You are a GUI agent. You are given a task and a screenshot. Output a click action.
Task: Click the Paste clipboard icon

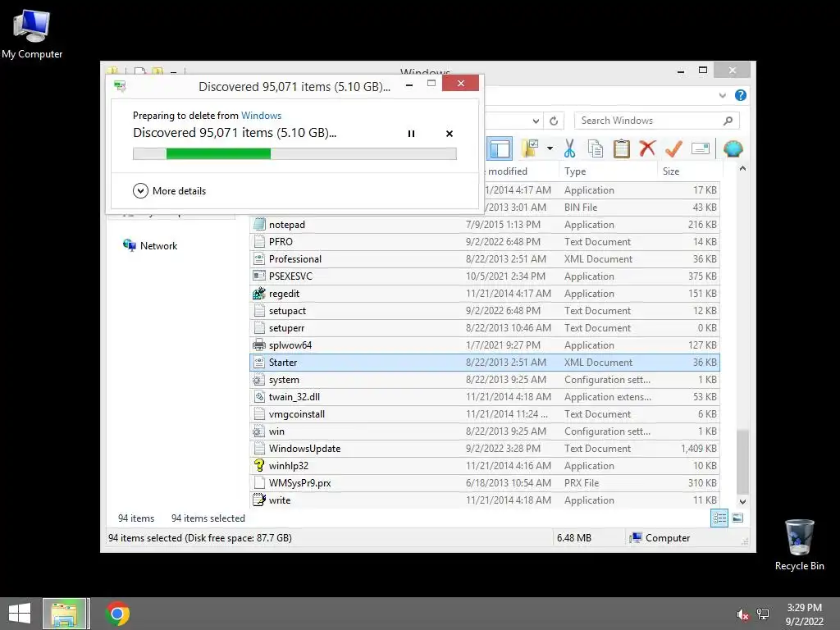coord(622,148)
